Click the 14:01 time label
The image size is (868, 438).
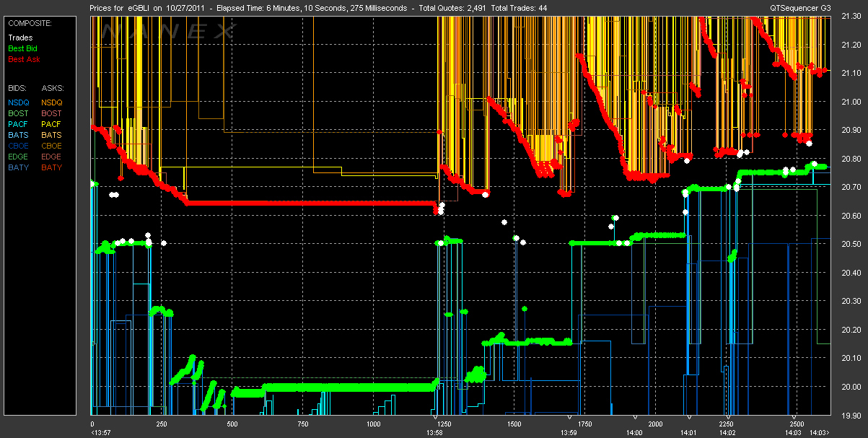tap(689, 432)
